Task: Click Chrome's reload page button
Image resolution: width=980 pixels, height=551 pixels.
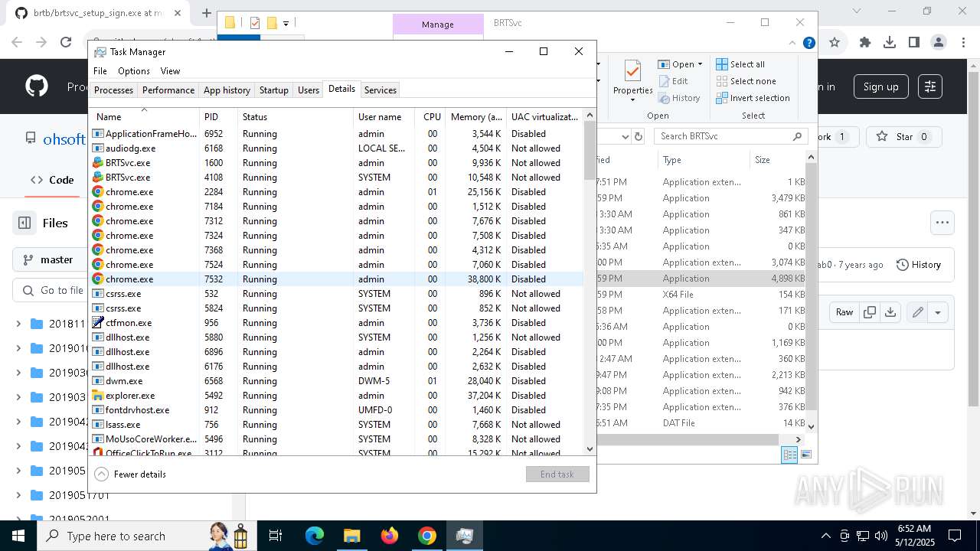Action: (x=66, y=43)
